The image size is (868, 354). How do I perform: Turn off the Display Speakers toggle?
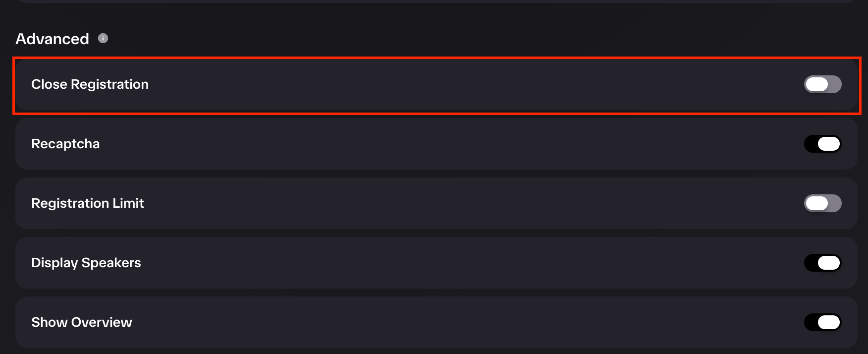(x=822, y=263)
